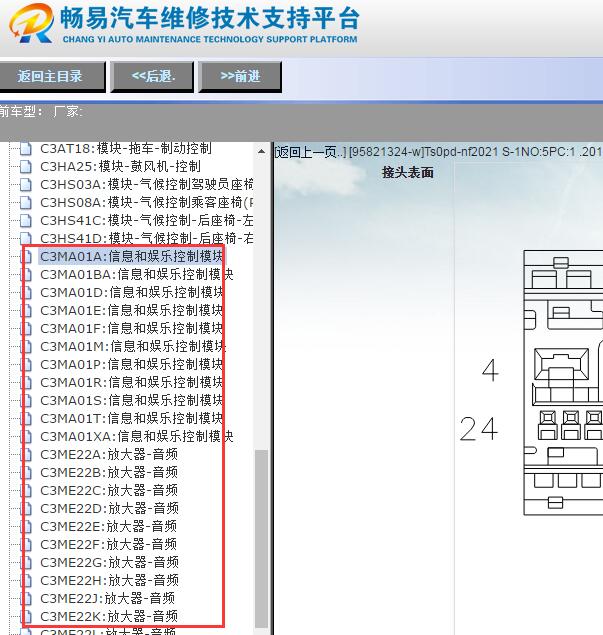Click the document icon beside C3HA25

click(26, 166)
